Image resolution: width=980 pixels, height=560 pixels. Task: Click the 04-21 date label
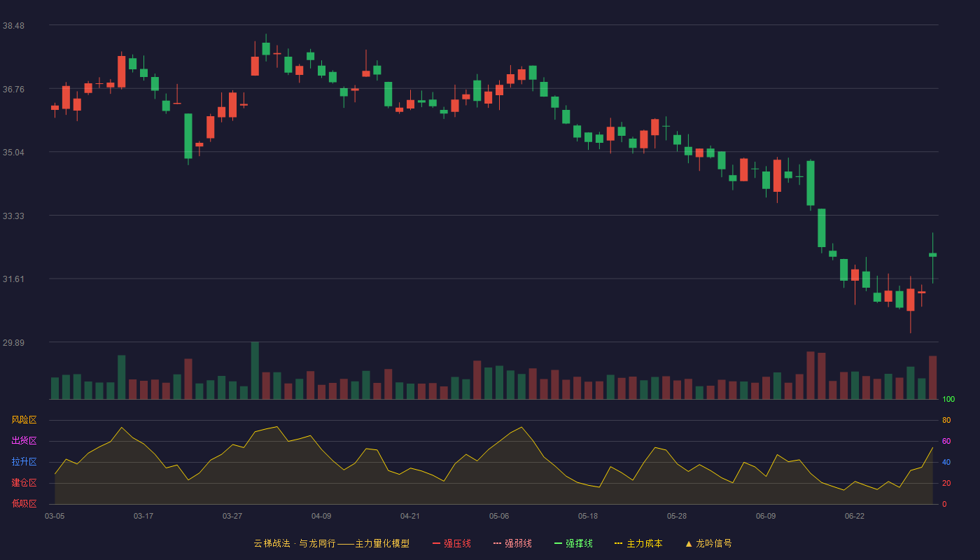click(410, 516)
